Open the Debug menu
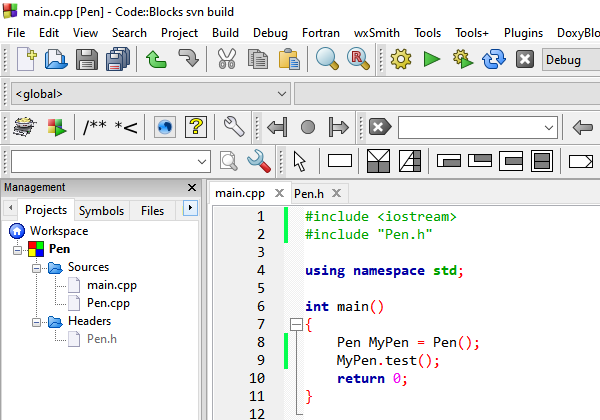 (x=270, y=33)
